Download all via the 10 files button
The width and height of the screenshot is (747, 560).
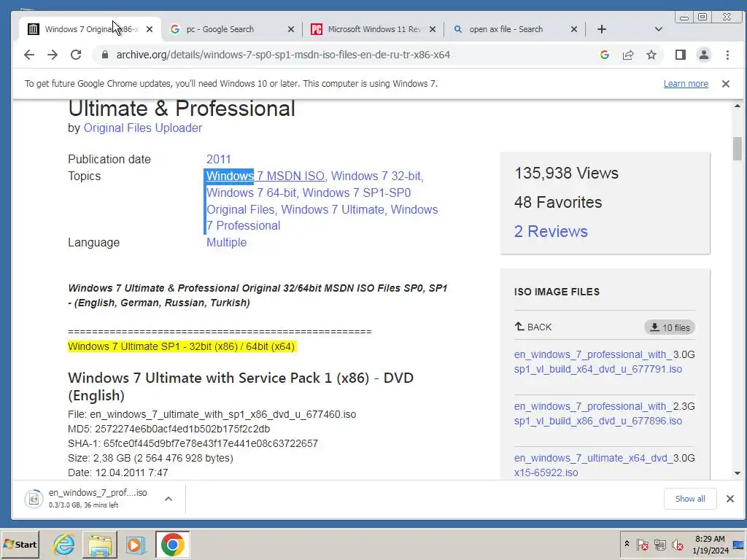pos(670,327)
